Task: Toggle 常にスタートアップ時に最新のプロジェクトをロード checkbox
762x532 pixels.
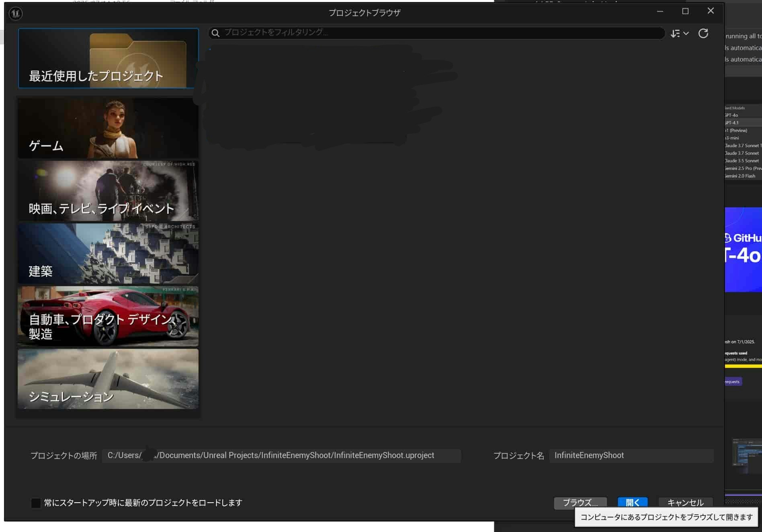Action: pos(36,503)
